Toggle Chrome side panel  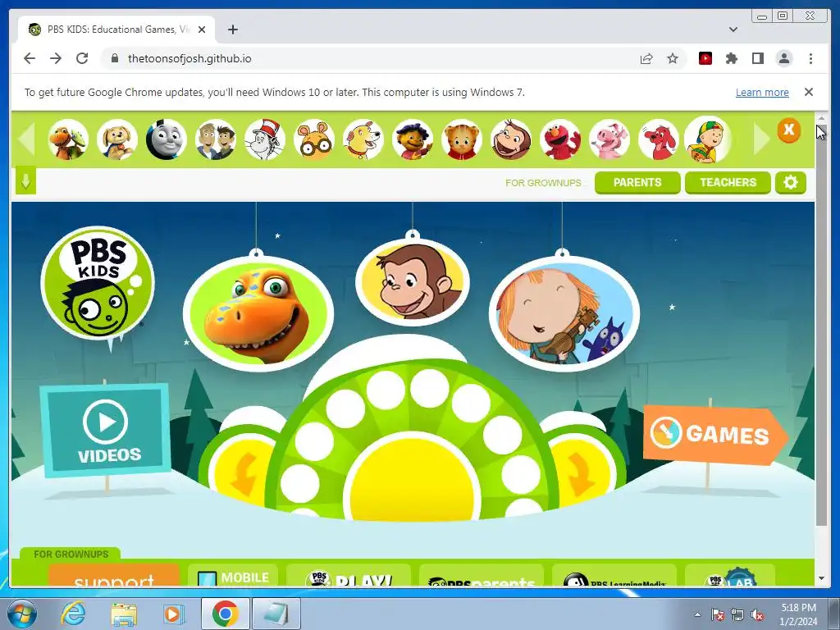757,58
